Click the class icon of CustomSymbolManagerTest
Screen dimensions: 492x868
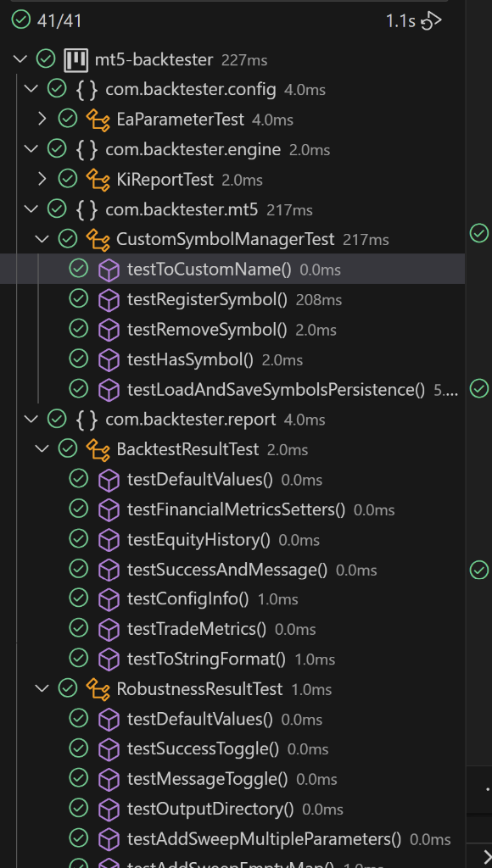click(98, 239)
